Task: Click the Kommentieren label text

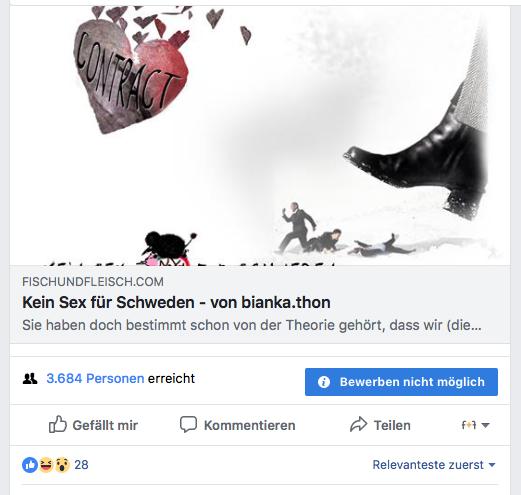Action: pyautogui.click(x=250, y=425)
